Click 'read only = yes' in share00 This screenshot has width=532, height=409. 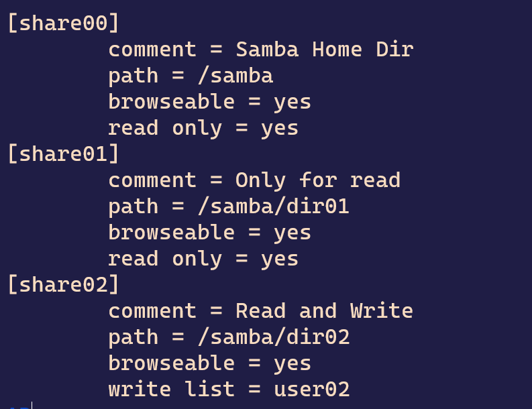coord(203,129)
